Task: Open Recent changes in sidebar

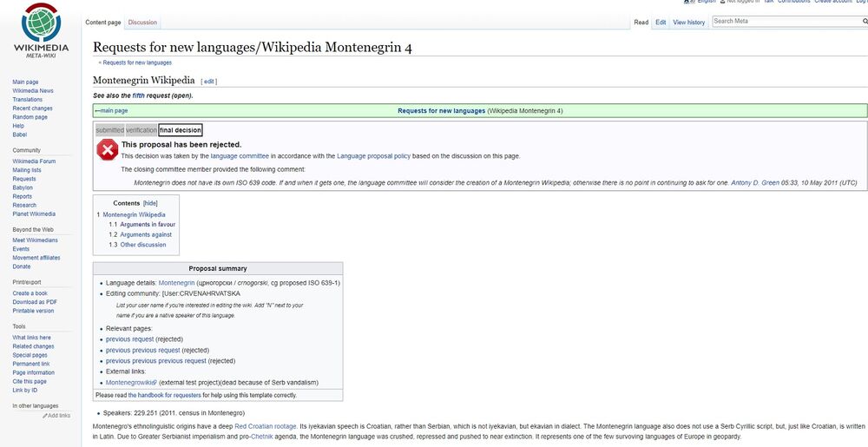Action: (32, 108)
